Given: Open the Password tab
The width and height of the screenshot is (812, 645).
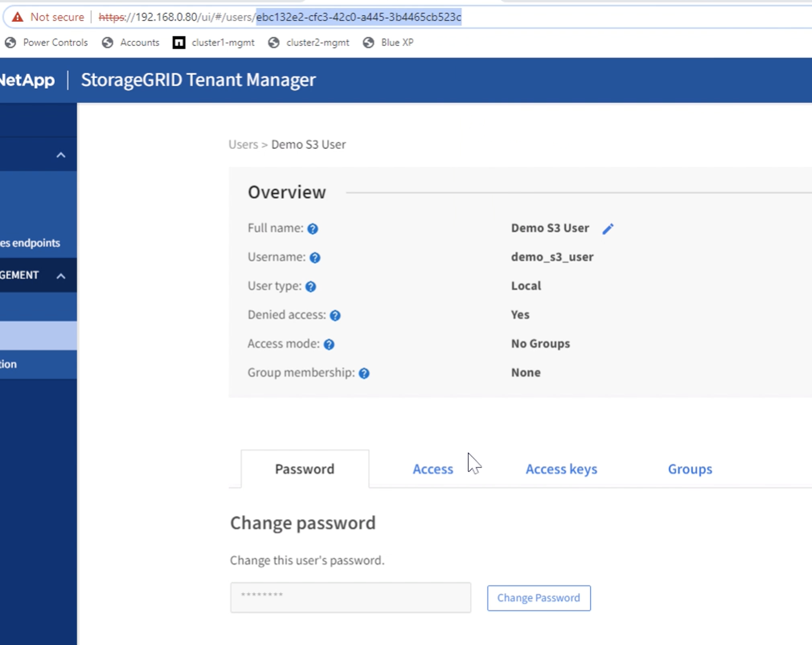Looking at the screenshot, I should click(304, 470).
